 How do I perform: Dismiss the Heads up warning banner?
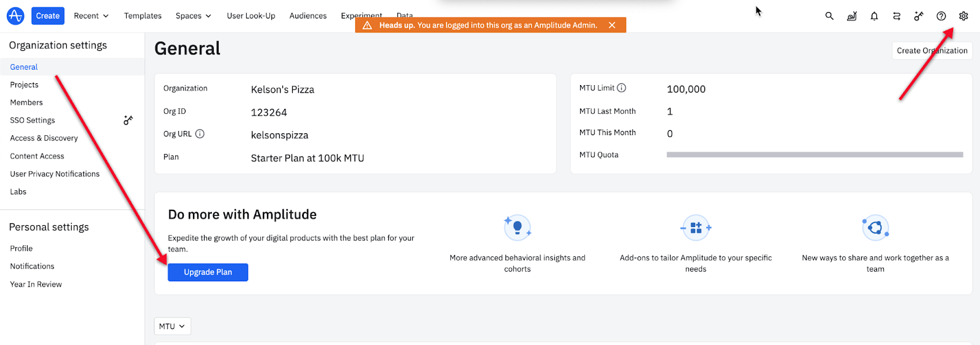click(x=612, y=25)
